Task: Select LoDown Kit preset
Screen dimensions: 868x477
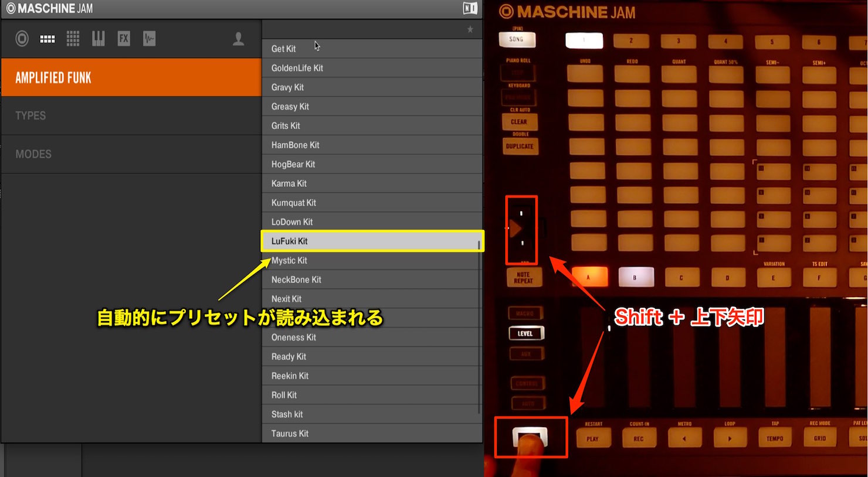Action: point(372,222)
